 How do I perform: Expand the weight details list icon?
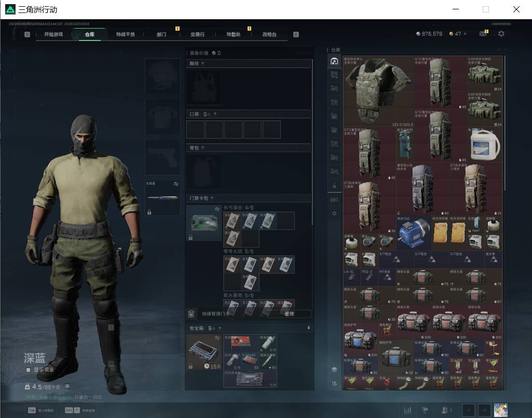click(x=67, y=386)
